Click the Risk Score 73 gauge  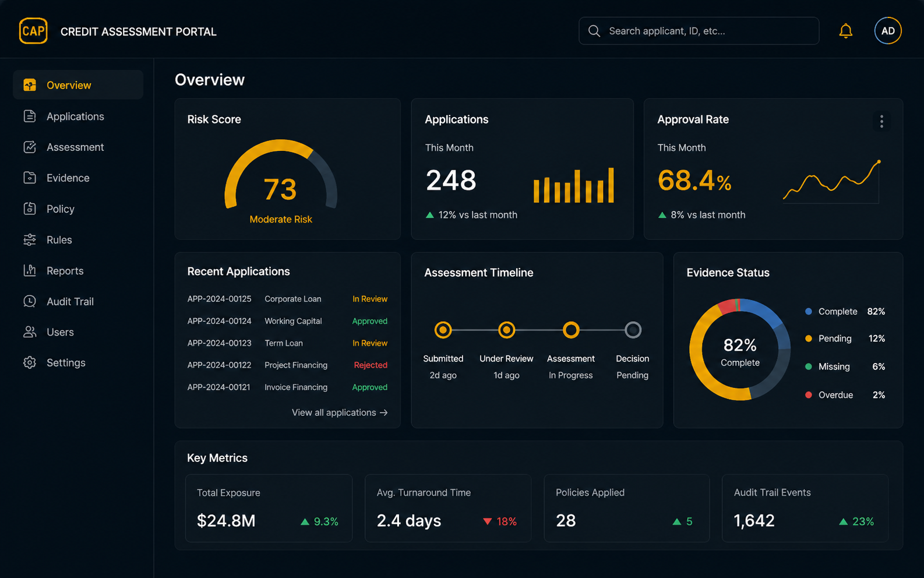281,175
